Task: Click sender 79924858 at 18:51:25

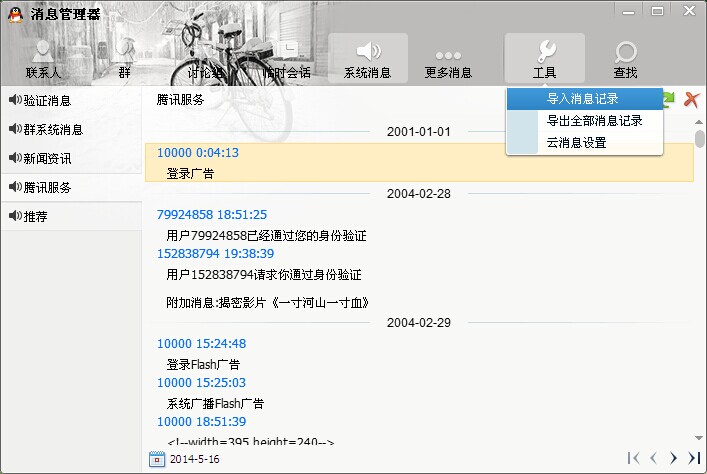Action: pos(212,215)
